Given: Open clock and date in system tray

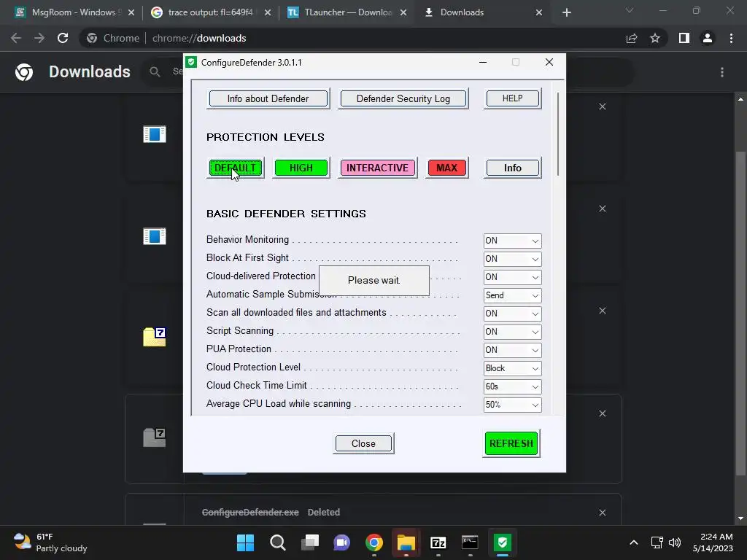Looking at the screenshot, I should [x=713, y=542].
